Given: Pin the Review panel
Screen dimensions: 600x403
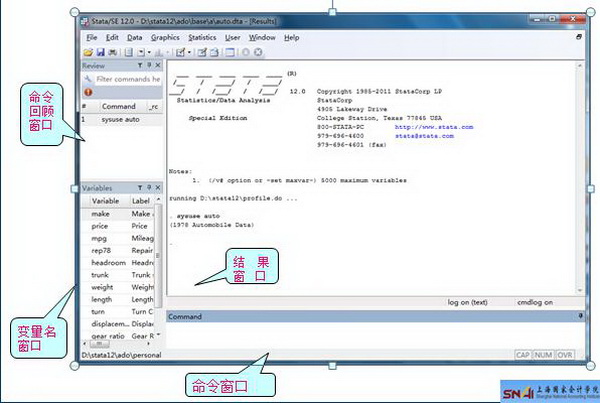Looking at the screenshot, I should (147, 65).
